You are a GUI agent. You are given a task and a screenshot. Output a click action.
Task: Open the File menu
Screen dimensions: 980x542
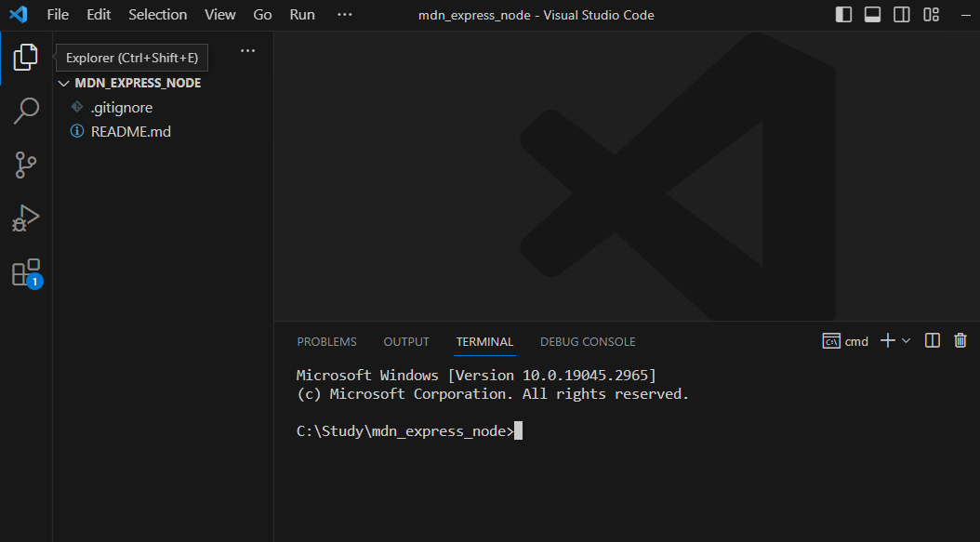click(58, 14)
